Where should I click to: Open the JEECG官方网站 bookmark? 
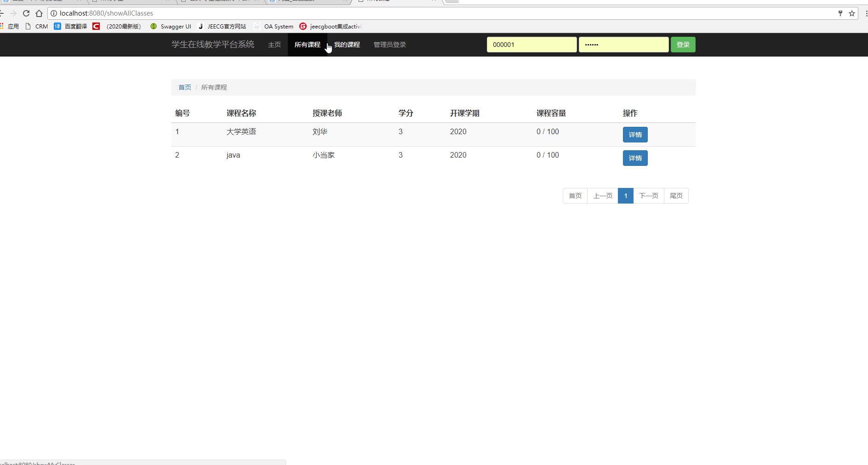[222, 27]
